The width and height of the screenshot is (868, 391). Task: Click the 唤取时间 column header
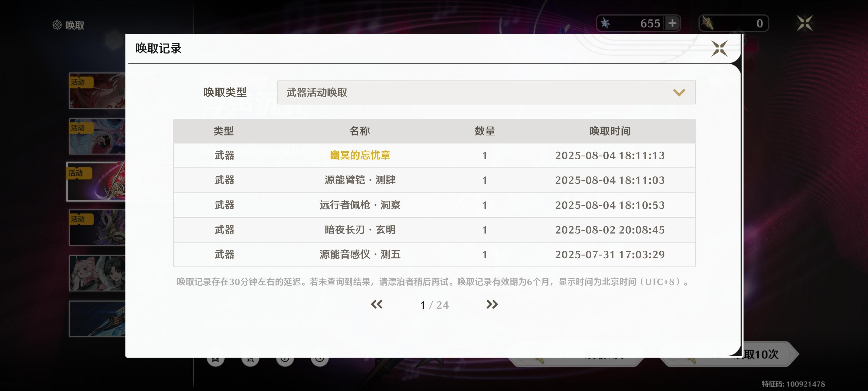609,131
